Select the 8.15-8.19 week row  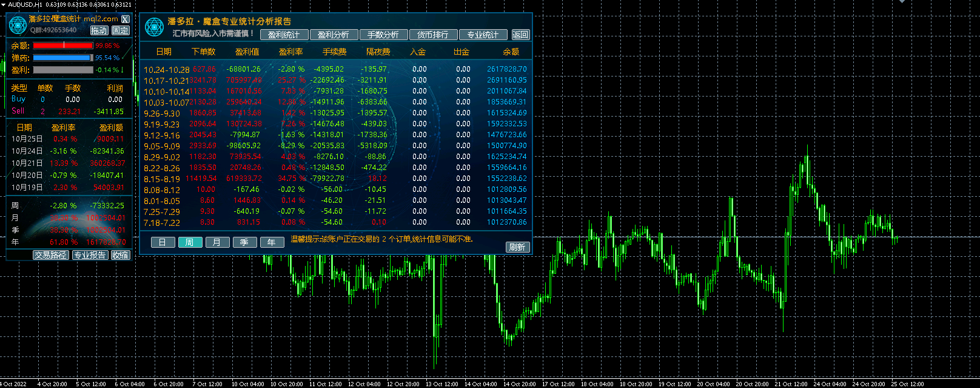(335, 179)
